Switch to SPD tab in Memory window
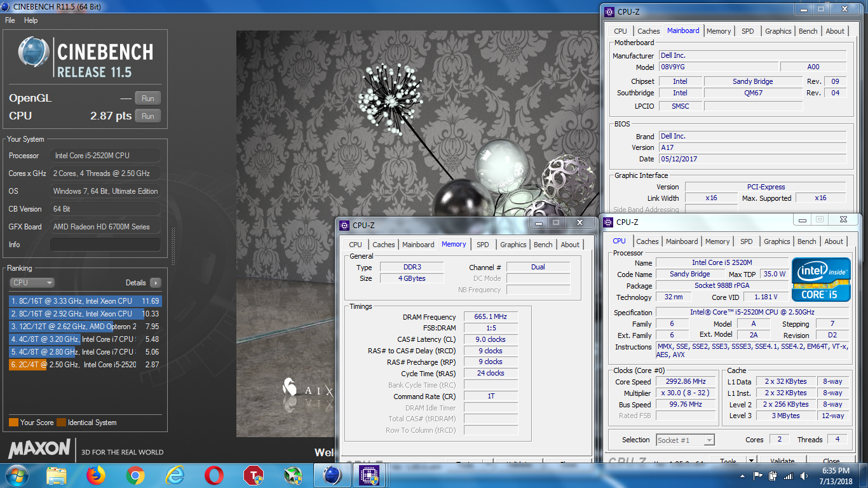 483,245
